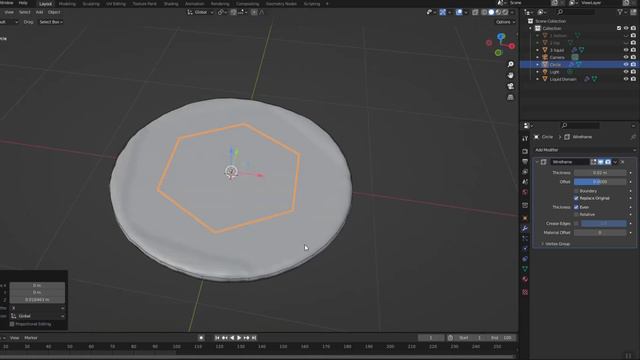This screenshot has height=360, width=640.
Task: Open the Physics properties tab icon
Action: 525,249
